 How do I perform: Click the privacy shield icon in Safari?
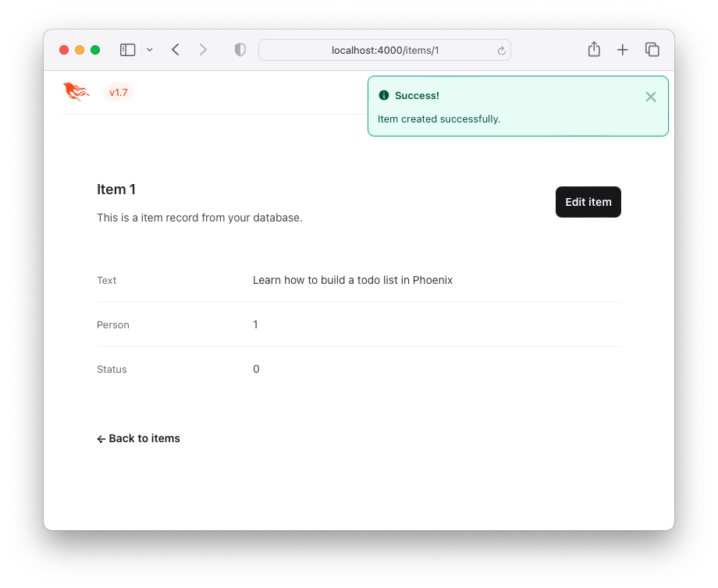(240, 49)
